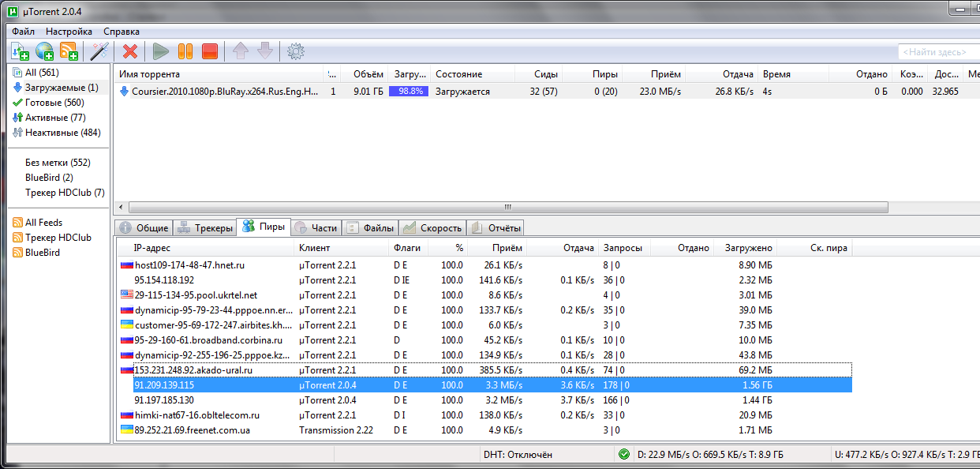Click the Add Torrent toolbar icon
The height and width of the screenshot is (469, 980).
point(21,51)
